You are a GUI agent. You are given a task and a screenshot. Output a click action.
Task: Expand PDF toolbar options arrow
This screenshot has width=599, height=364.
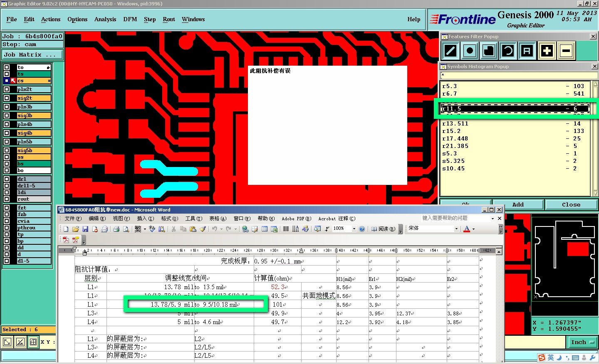[x=84, y=241]
